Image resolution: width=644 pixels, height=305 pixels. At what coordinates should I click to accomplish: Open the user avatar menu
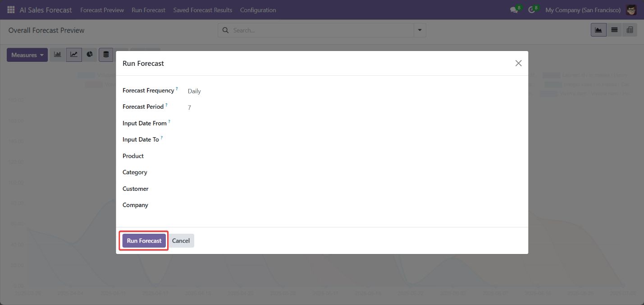pos(631,10)
